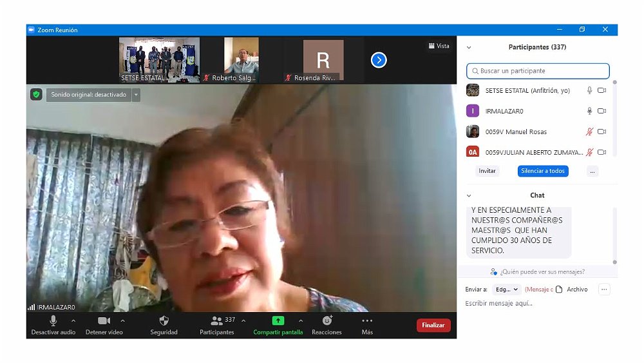Click the Compartir pantalla green icon
The image size is (644, 363).
(x=278, y=320)
